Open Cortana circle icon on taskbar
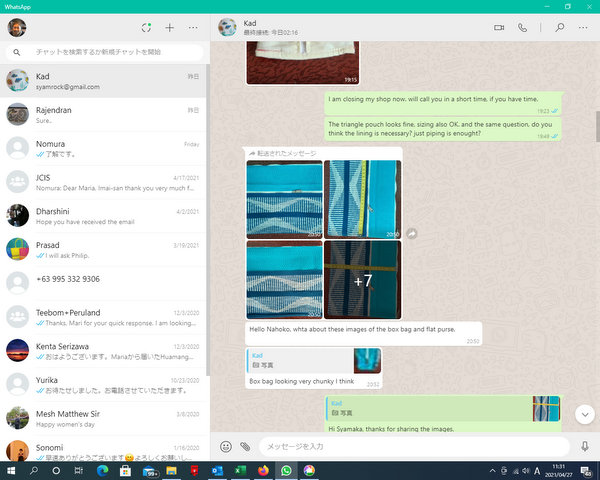Screen dimensions: 600x480 coord(56,471)
